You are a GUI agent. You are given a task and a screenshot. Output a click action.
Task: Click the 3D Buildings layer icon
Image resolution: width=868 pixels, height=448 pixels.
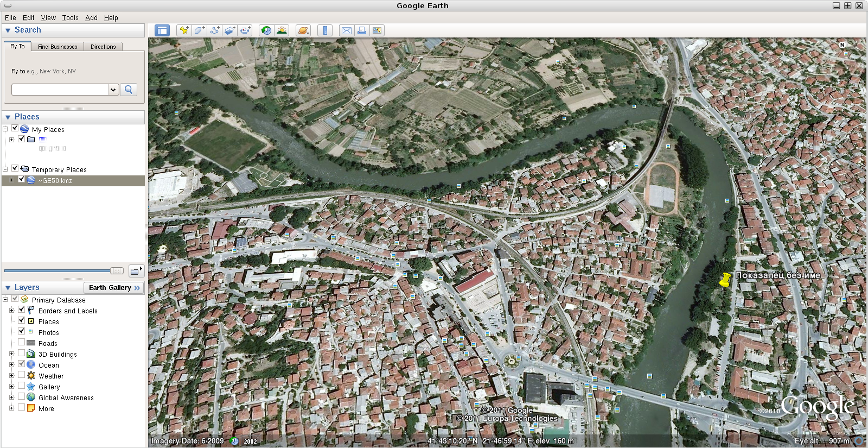tap(31, 354)
